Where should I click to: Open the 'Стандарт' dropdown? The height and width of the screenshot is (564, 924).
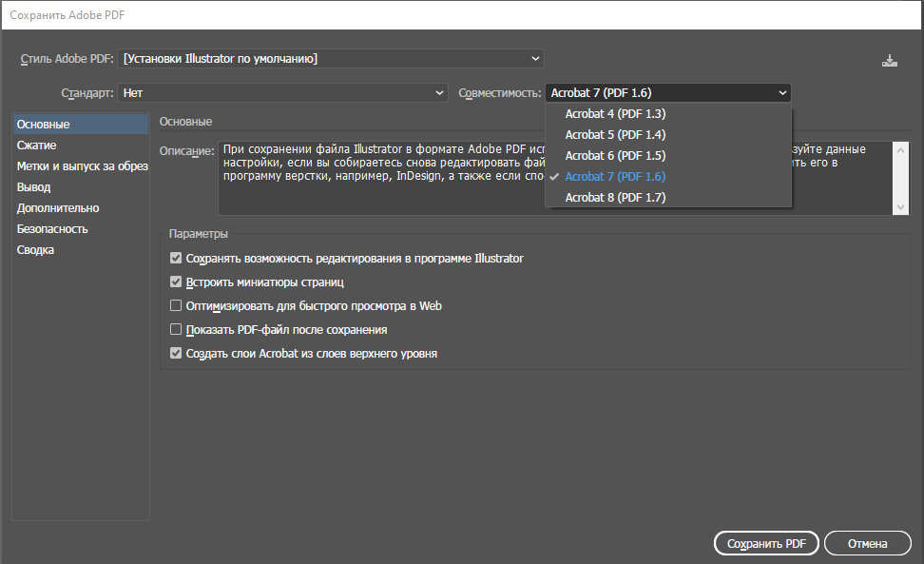point(282,92)
